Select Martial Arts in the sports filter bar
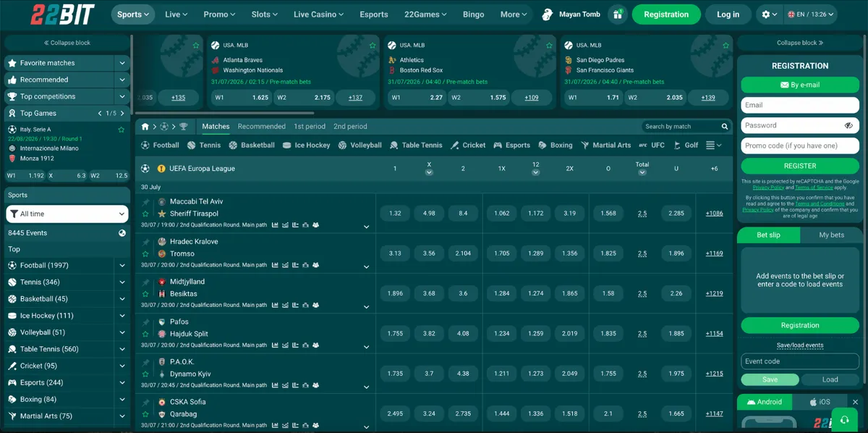The width and height of the screenshot is (868, 433). coord(606,145)
